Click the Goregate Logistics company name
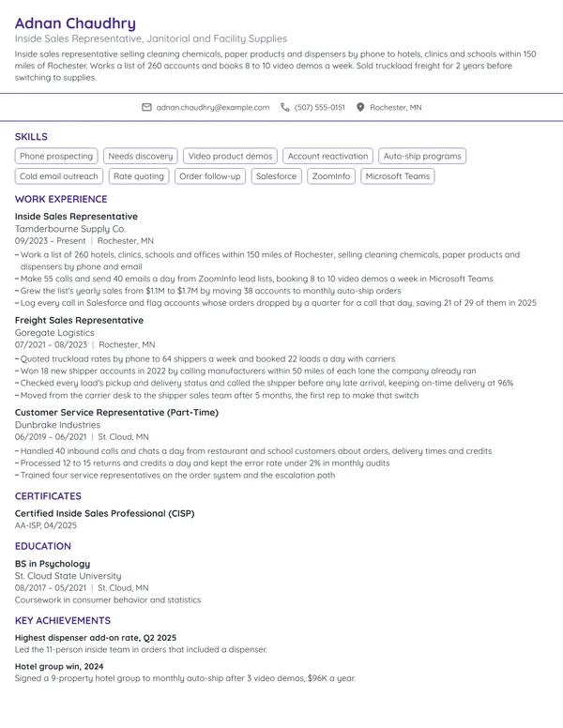The image size is (563, 728). coord(54,333)
